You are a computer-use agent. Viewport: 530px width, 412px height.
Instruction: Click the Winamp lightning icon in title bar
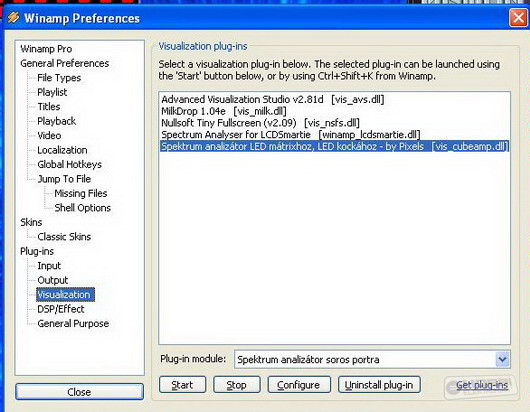point(13,17)
